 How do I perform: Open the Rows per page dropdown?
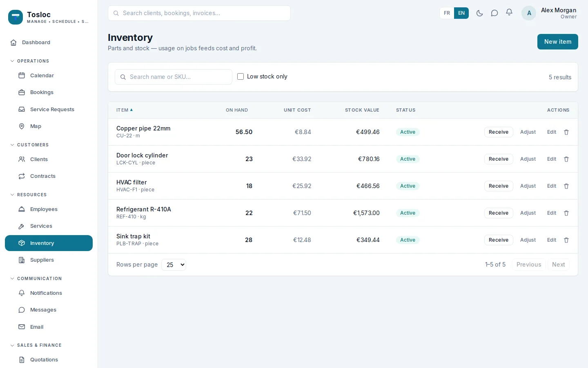[x=174, y=265]
